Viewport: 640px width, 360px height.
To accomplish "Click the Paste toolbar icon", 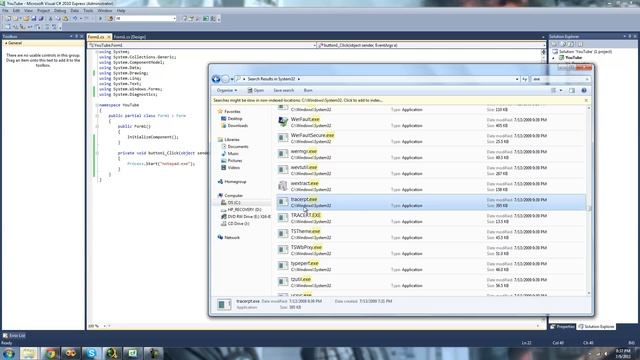I will 65,18.
